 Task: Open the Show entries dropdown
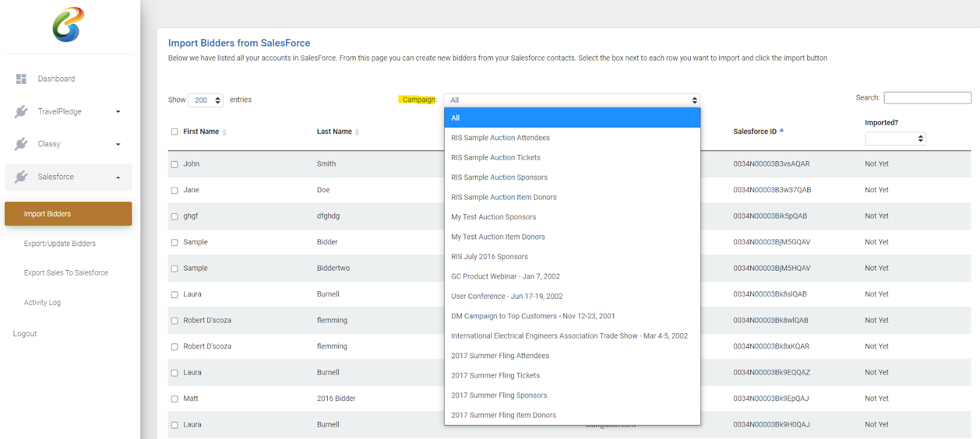206,100
